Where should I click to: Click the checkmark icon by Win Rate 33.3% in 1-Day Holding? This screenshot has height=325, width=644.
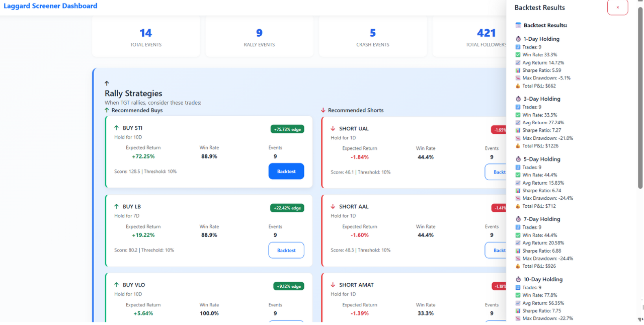(518, 55)
